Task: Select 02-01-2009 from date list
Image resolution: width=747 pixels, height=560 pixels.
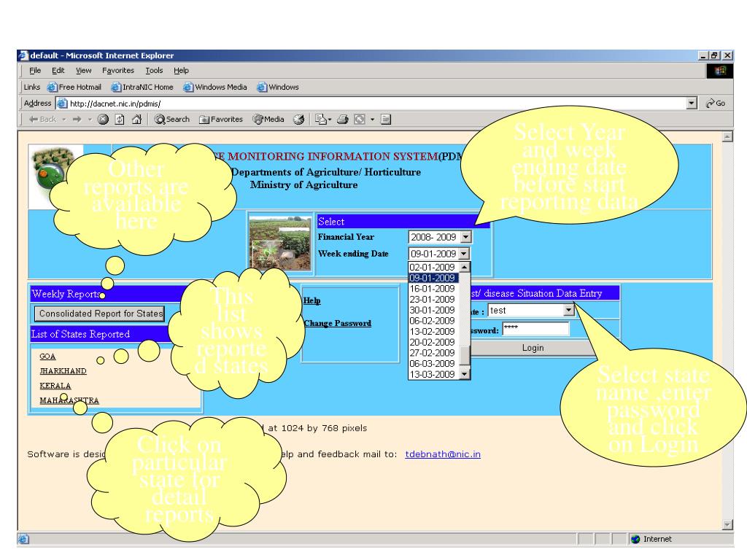Action: coord(433,267)
